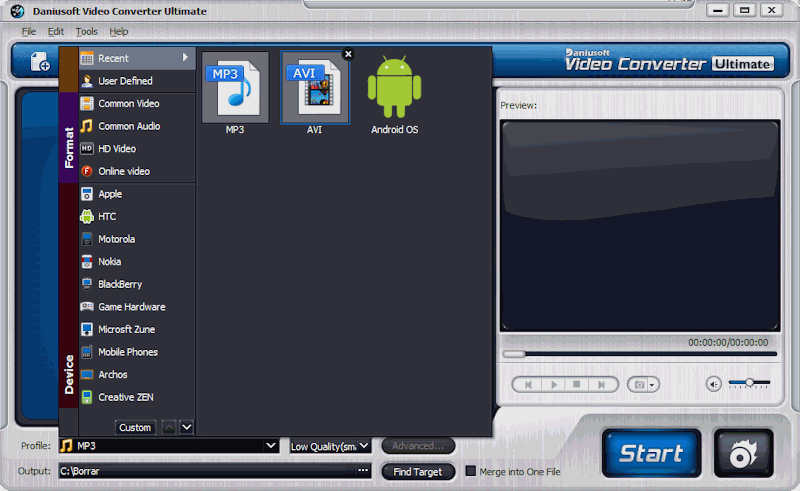The width and height of the screenshot is (800, 491).
Task: Open the Mobile Phones category
Action: (x=137, y=352)
